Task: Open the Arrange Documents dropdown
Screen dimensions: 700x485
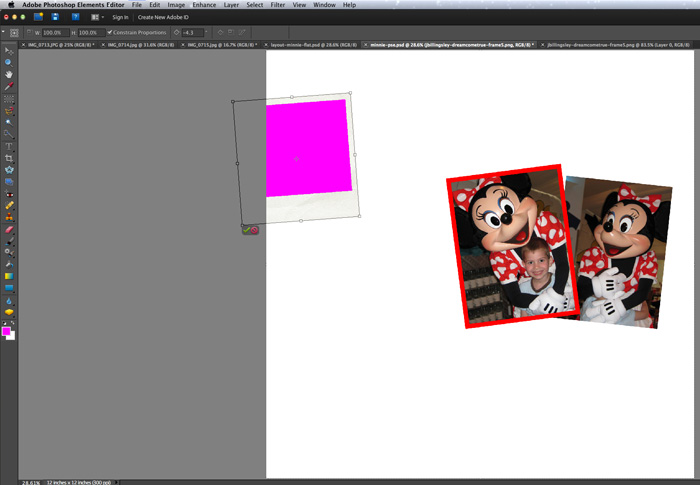Action: 97,17
